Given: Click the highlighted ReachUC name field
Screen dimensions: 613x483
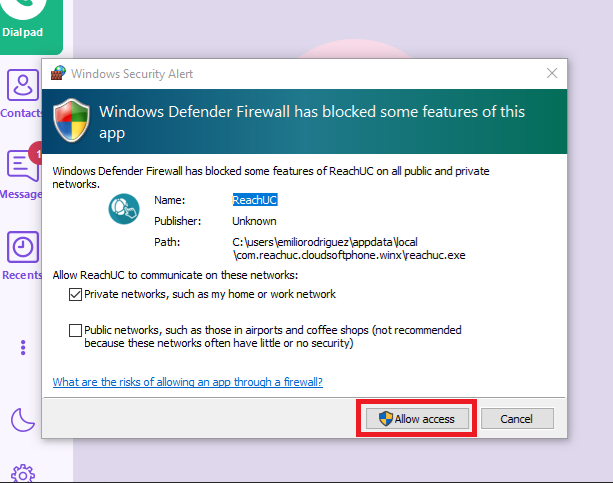Looking at the screenshot, I should click(x=255, y=200).
